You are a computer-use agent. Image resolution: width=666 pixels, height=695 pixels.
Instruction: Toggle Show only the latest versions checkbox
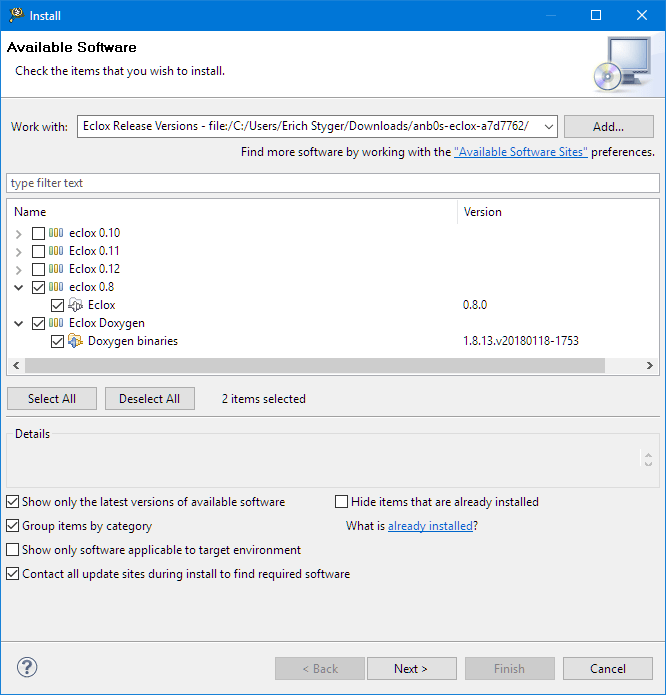click(12, 502)
